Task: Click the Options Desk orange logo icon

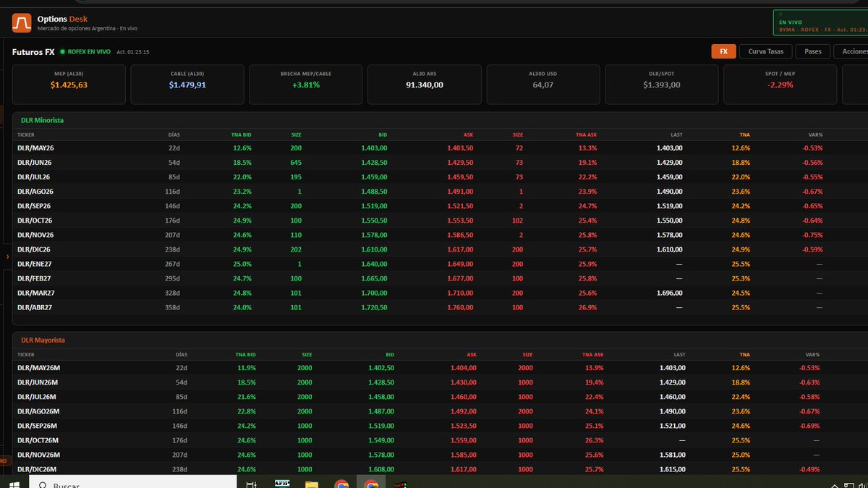Action: [22, 22]
